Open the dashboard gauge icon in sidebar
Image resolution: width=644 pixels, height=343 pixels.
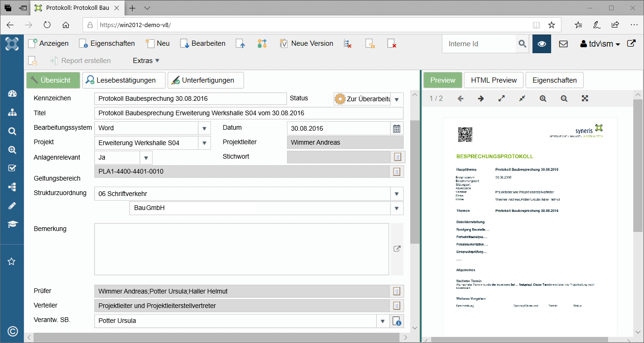point(12,93)
